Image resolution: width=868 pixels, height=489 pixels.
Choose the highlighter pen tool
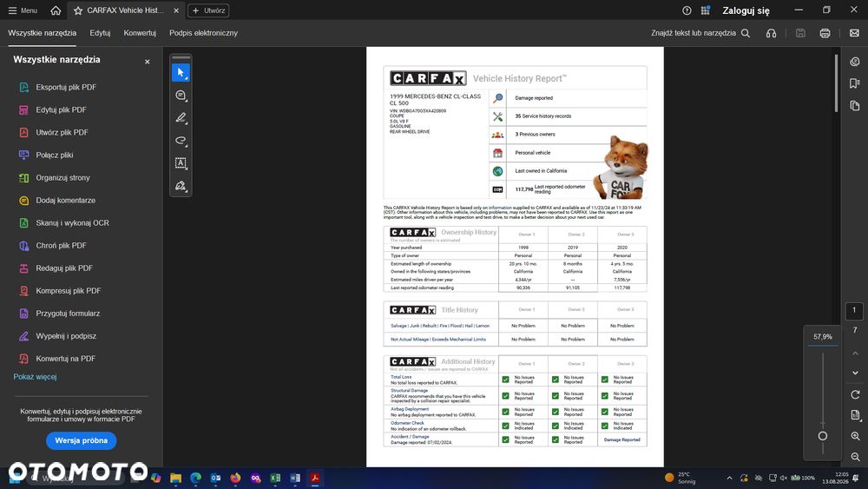pos(181,117)
